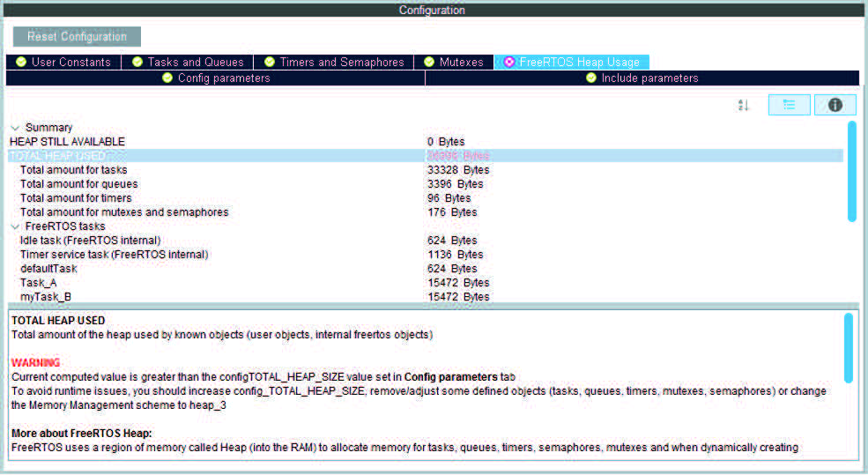Click the Reset Configuration button

coord(77,36)
